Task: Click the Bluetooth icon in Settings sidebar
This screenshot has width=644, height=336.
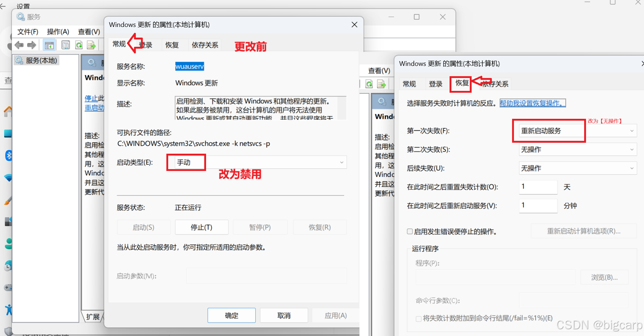Action: (x=8, y=155)
